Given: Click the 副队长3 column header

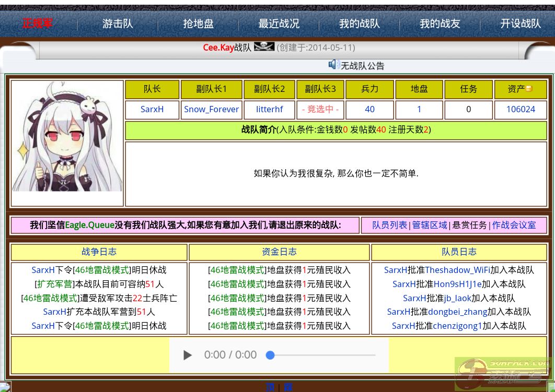Looking at the screenshot, I should 320,89.
